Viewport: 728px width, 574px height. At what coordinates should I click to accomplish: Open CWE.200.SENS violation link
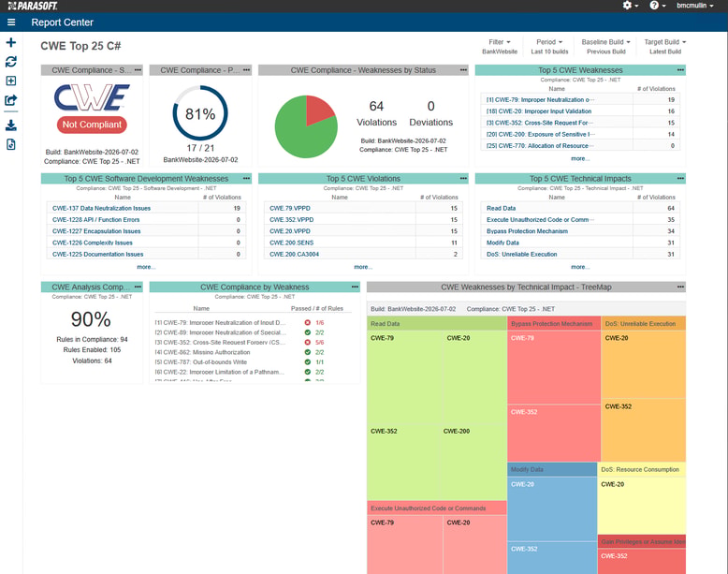click(x=292, y=243)
